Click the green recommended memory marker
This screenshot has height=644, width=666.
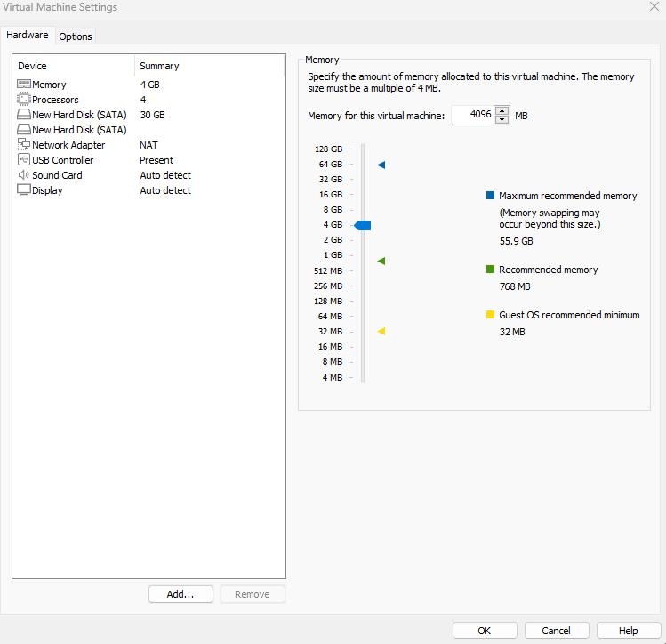point(381,261)
